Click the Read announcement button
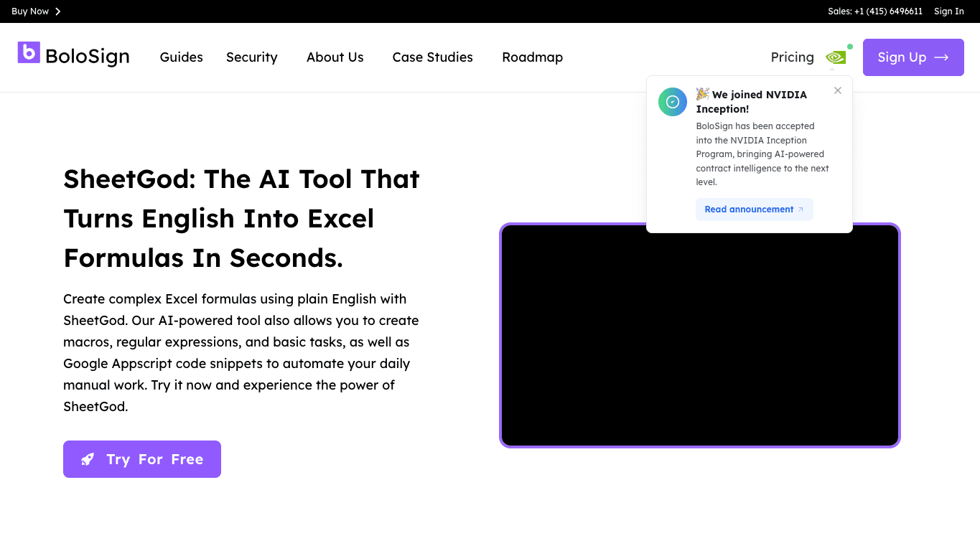 point(755,209)
